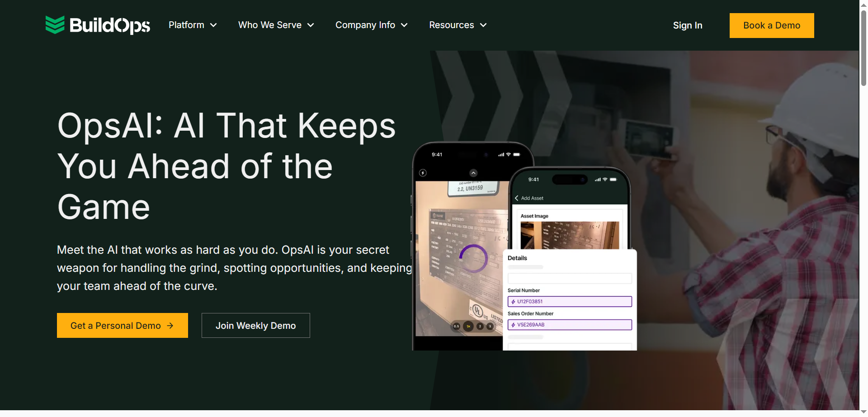
Task: Select the 2 zoom level circle
Action: click(x=480, y=326)
